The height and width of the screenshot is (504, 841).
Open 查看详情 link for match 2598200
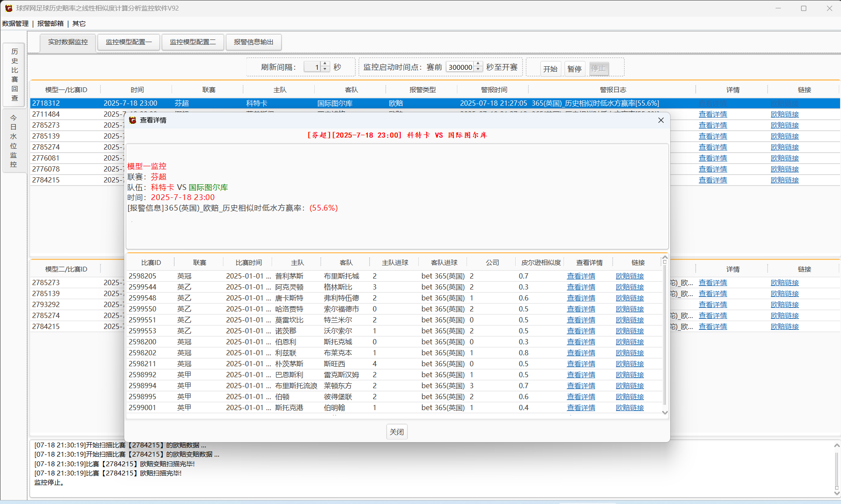(x=581, y=342)
